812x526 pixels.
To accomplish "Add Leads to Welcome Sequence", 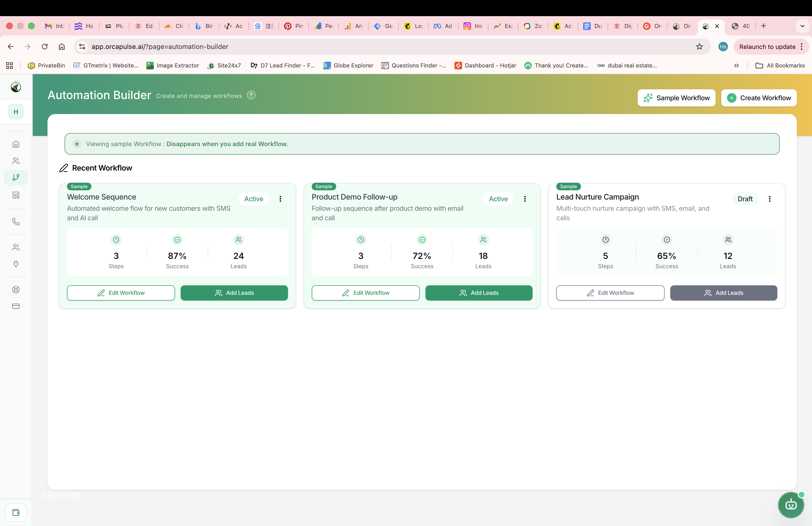I will pos(234,293).
